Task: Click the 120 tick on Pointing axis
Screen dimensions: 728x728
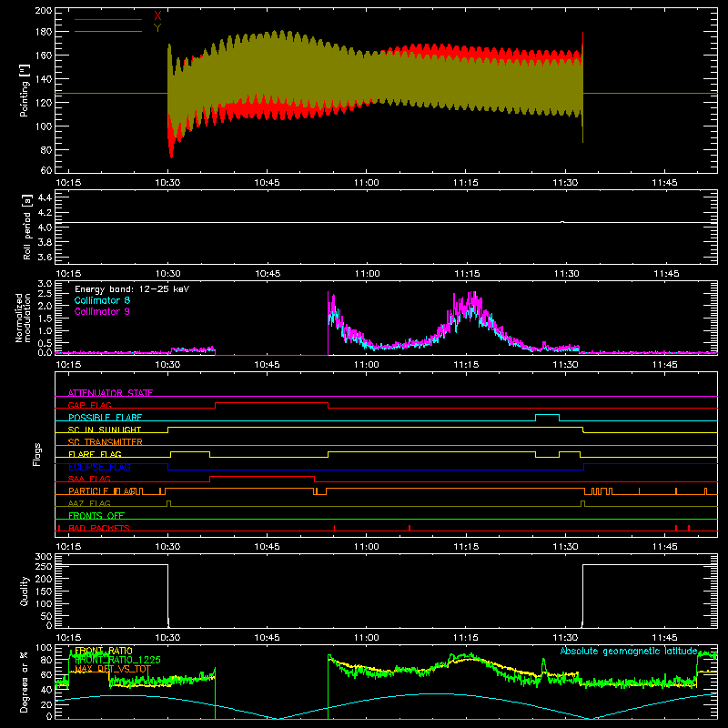Action: click(43, 103)
